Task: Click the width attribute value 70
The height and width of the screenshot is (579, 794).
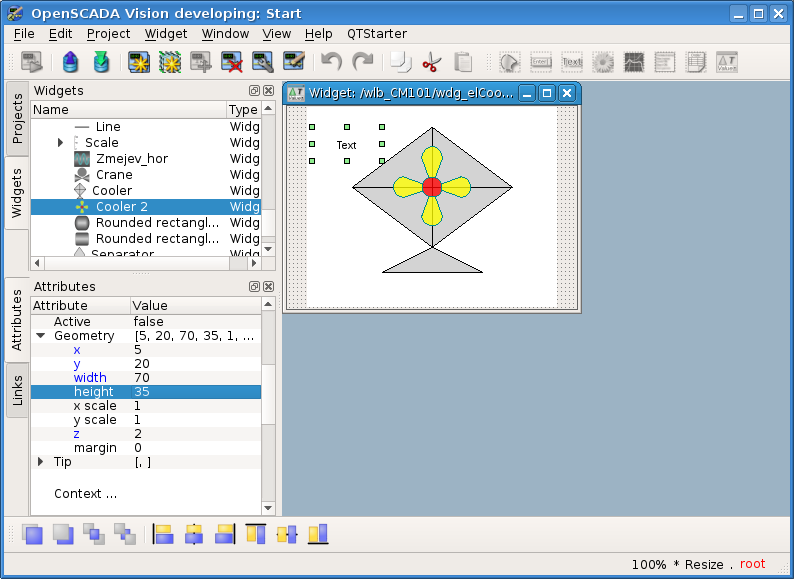Action: (x=142, y=378)
